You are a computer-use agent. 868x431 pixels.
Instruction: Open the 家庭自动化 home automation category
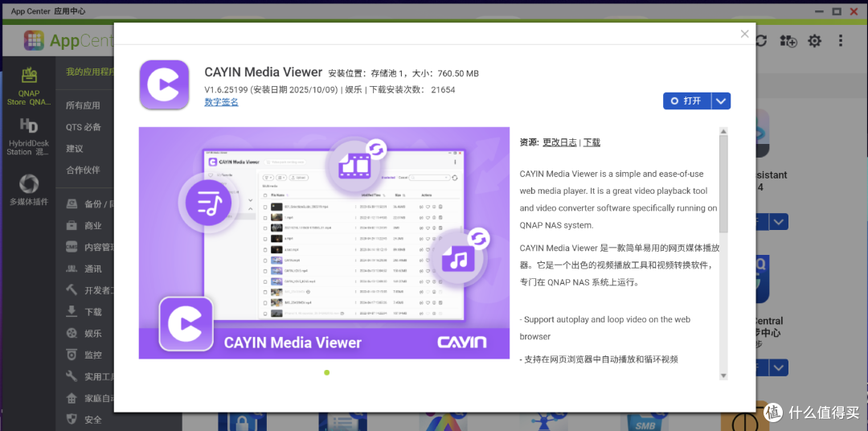(90, 398)
